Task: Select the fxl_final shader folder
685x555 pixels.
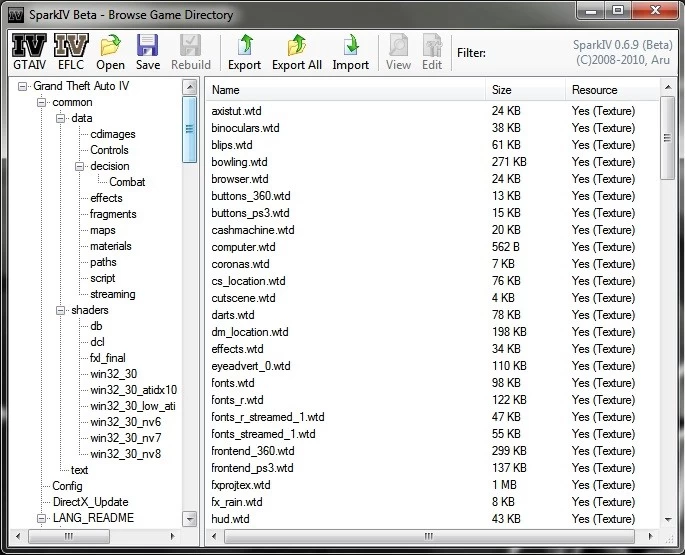Action: tap(107, 358)
